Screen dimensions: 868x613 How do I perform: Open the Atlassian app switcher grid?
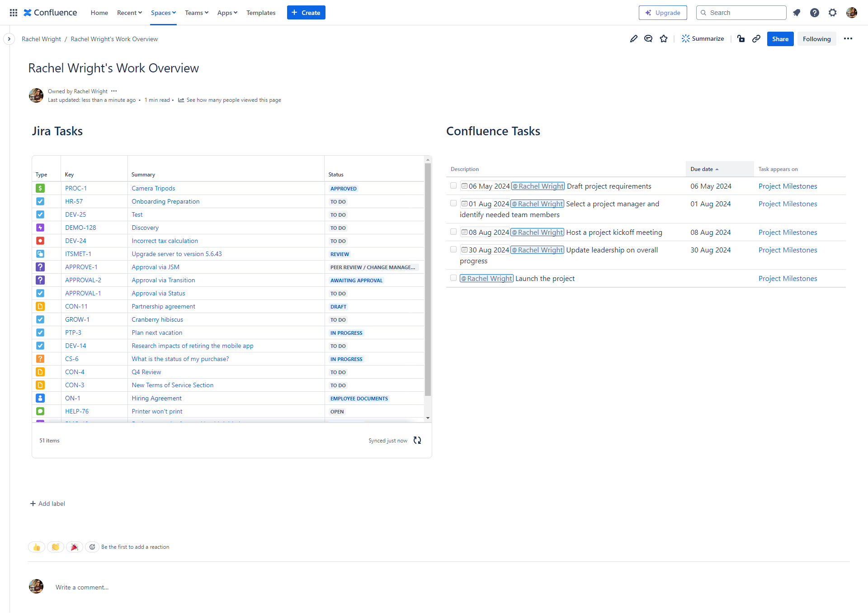click(x=14, y=12)
